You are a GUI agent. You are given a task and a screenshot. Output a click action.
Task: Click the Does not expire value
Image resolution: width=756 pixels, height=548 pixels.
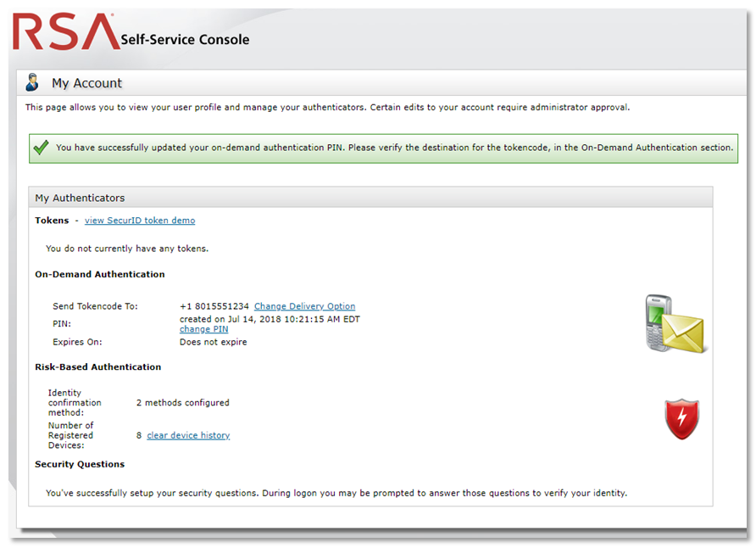coord(213,342)
